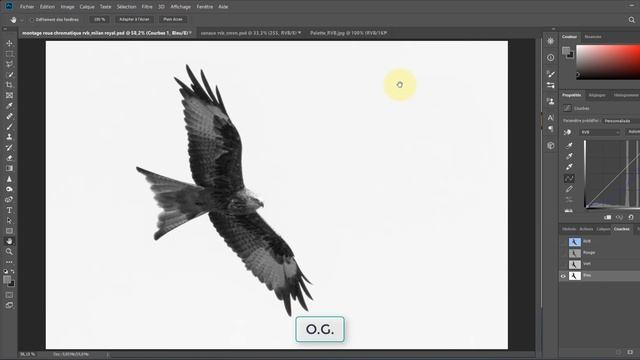Click Plein écran button

[x=173, y=19]
